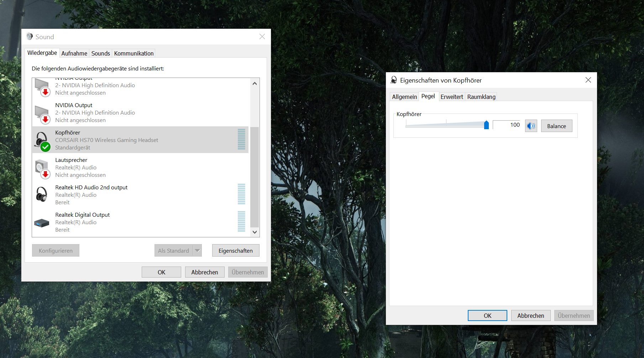This screenshot has width=644, height=358.
Task: Open Eigenschaften in the Sound window
Action: [236, 251]
